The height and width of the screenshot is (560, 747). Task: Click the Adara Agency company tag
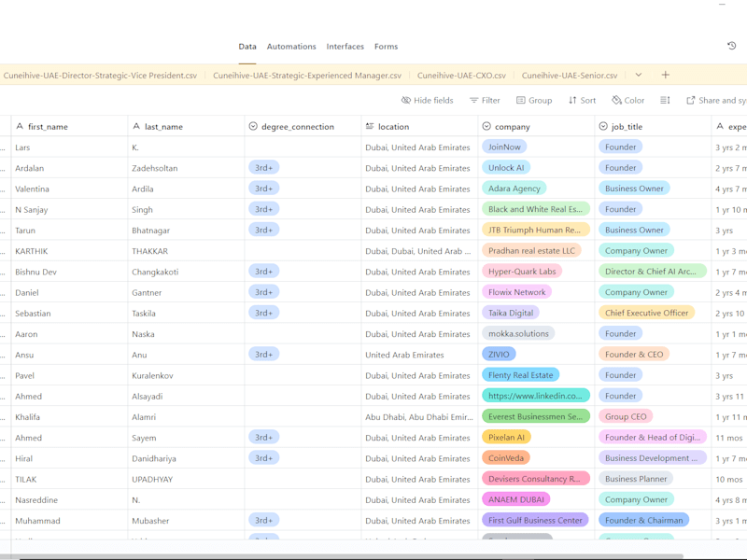click(x=514, y=189)
